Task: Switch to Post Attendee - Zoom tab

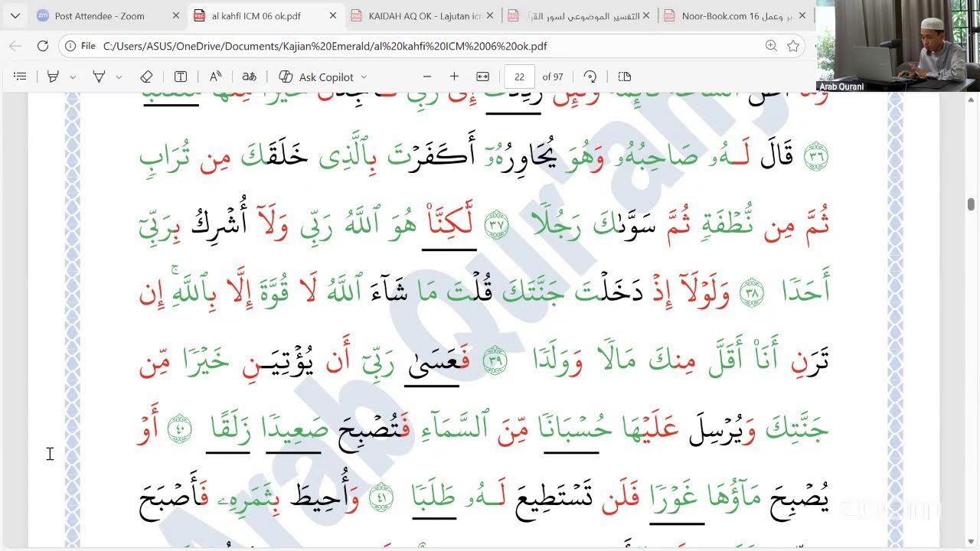Action: (107, 15)
